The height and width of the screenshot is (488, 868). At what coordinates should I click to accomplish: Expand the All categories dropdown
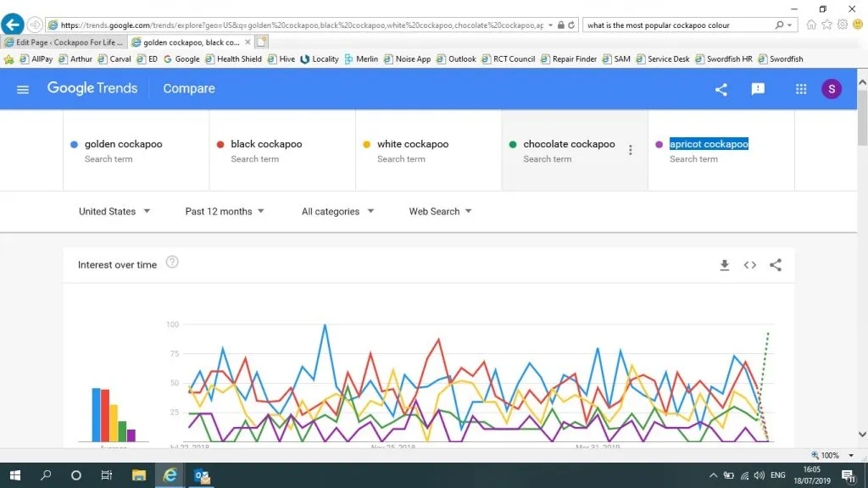click(x=337, y=212)
